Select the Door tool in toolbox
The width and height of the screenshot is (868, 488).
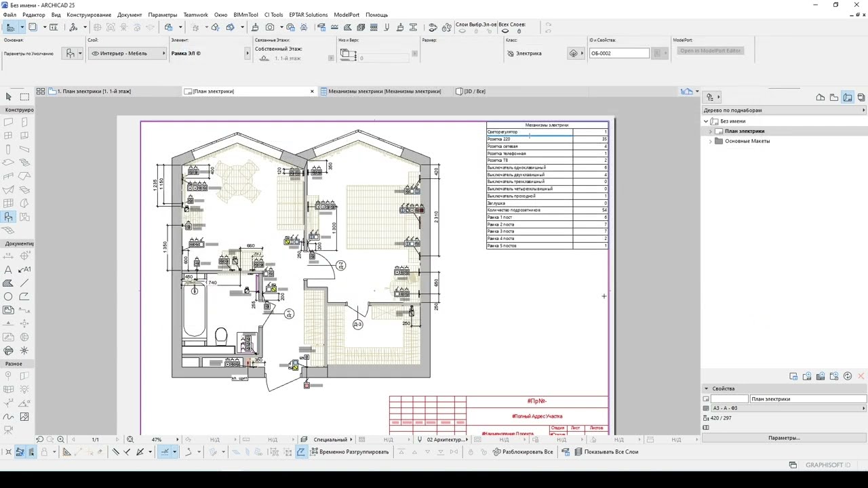(24, 123)
